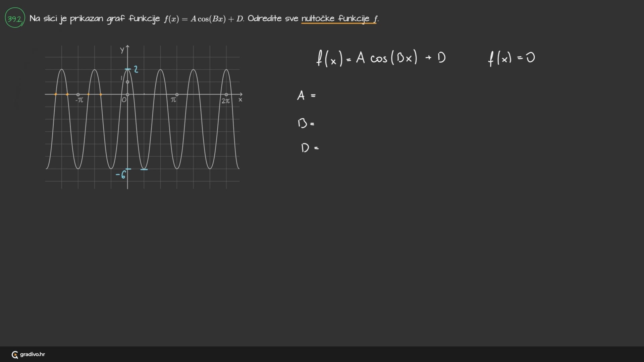The image size is (644, 362).
Task: Click the gray point at -π
Action: pyautogui.click(x=78, y=95)
